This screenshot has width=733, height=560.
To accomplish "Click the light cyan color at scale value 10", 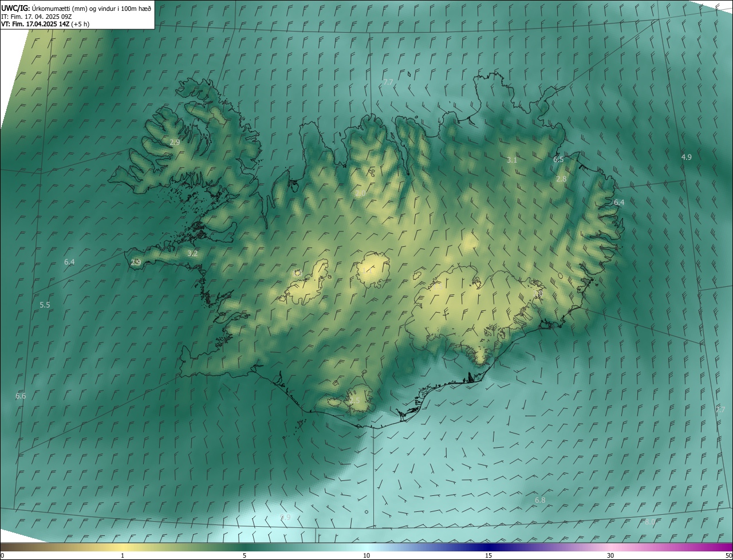I will (x=366, y=547).
